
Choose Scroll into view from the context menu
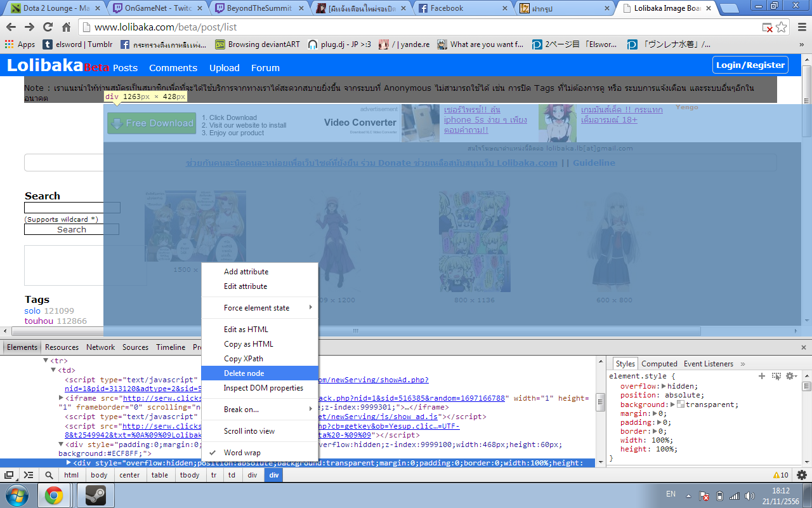tap(259, 431)
